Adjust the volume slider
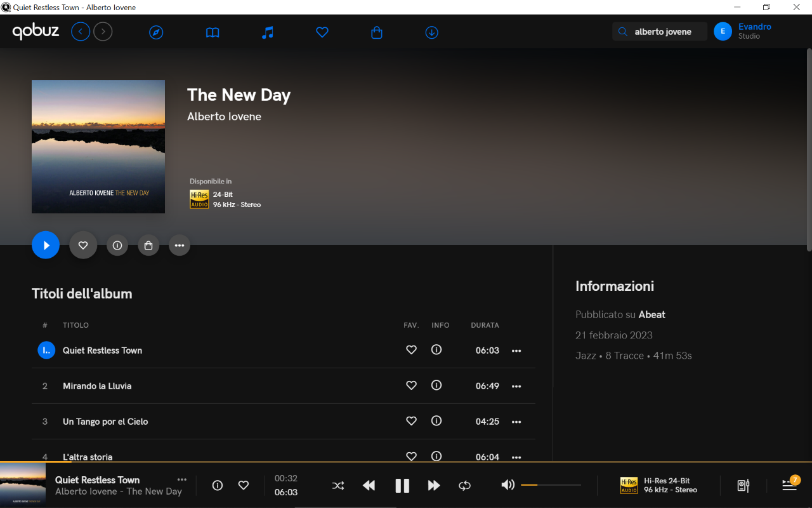 (x=550, y=485)
